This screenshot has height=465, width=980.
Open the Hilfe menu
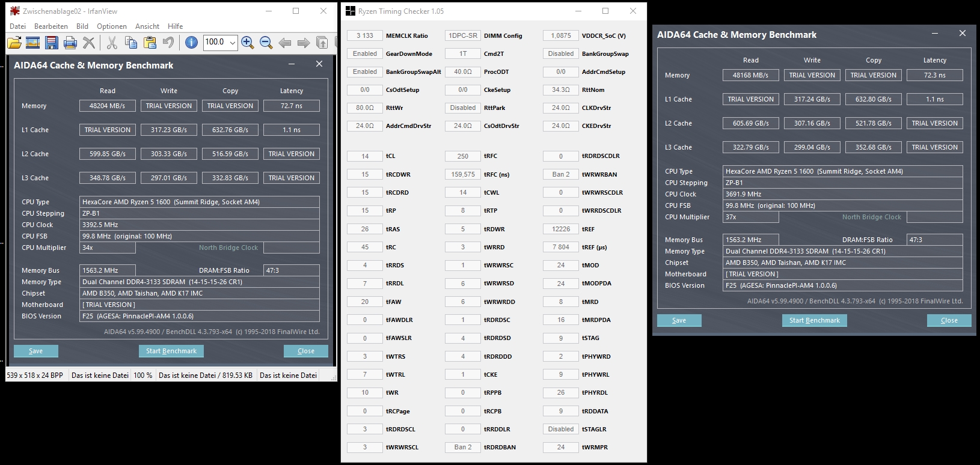tap(176, 26)
